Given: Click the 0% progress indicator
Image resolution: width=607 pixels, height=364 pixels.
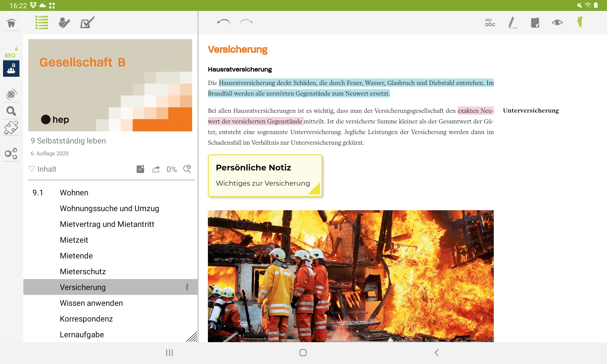Looking at the screenshot, I should pos(171,169).
